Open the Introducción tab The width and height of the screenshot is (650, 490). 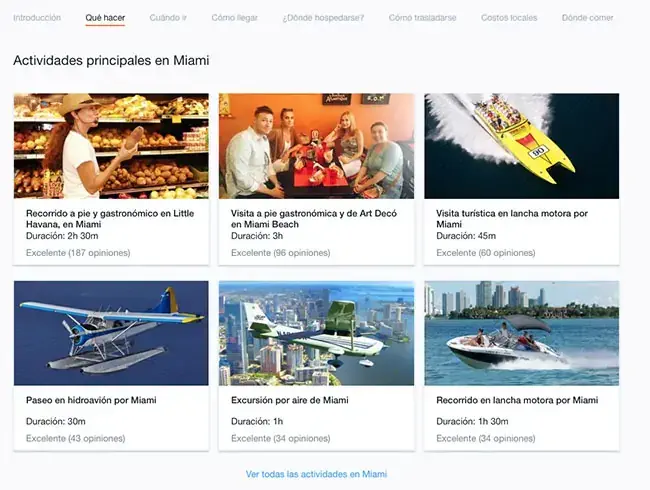tap(37, 18)
